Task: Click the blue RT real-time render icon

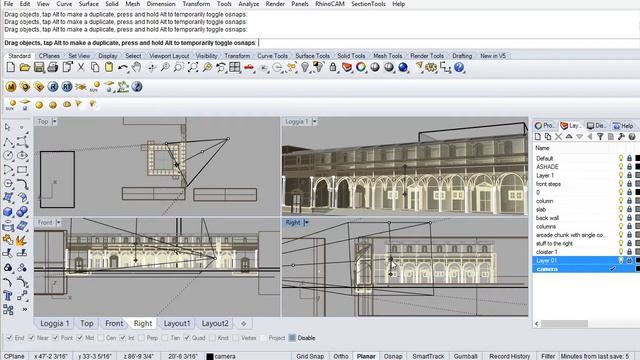Action: (x=67, y=87)
